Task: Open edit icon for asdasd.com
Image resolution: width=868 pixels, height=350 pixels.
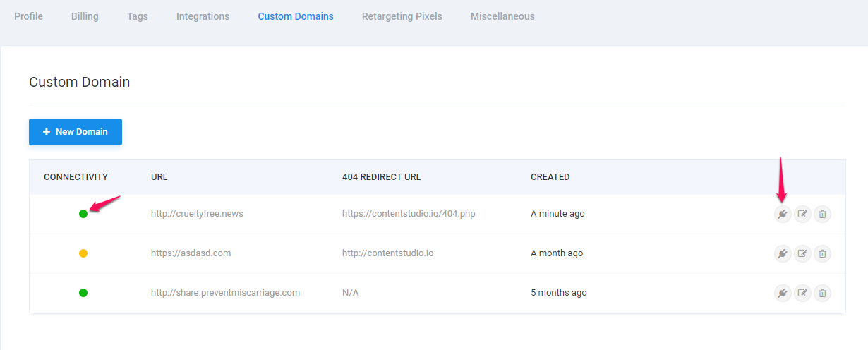Action: (x=802, y=253)
